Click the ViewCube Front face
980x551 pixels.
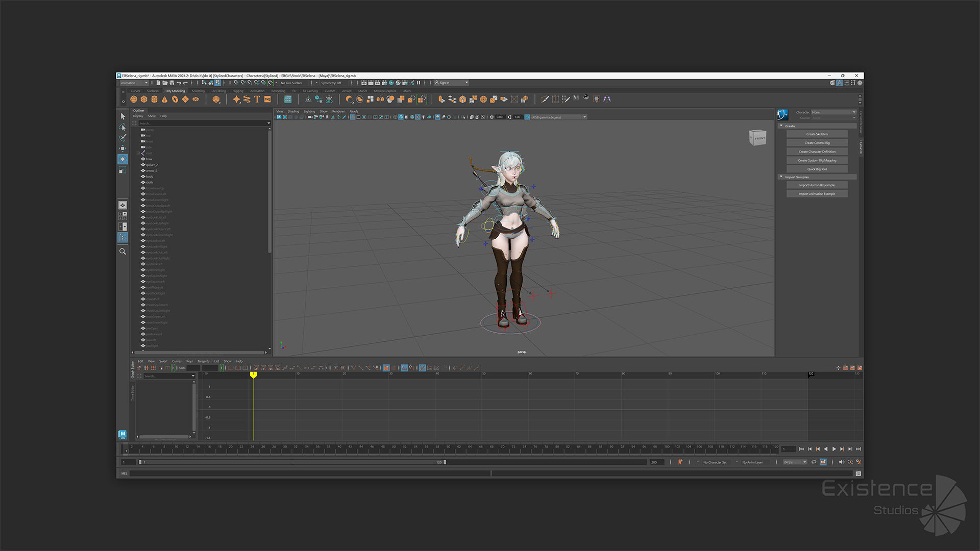(x=759, y=138)
